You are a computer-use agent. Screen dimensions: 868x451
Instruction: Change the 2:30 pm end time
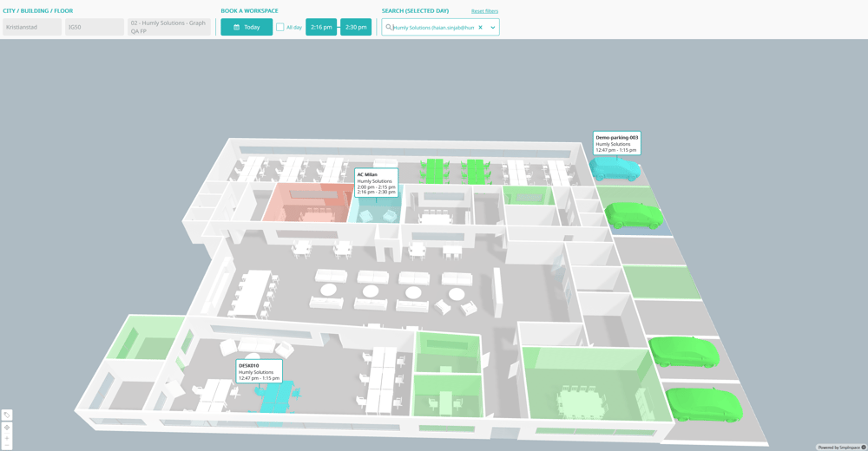(x=356, y=27)
